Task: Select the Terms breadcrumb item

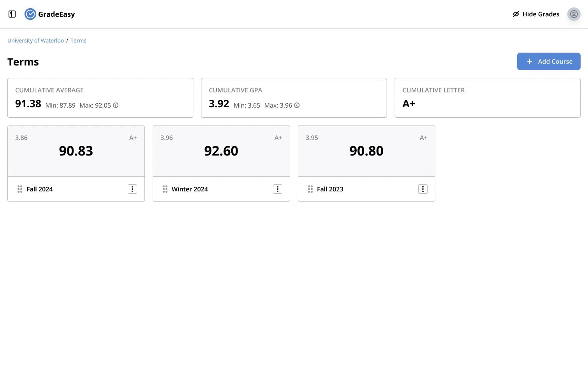Action: (78, 41)
